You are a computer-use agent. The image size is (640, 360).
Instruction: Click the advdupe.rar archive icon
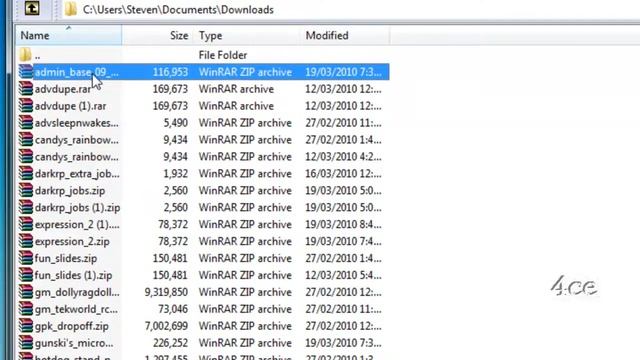coord(26,89)
